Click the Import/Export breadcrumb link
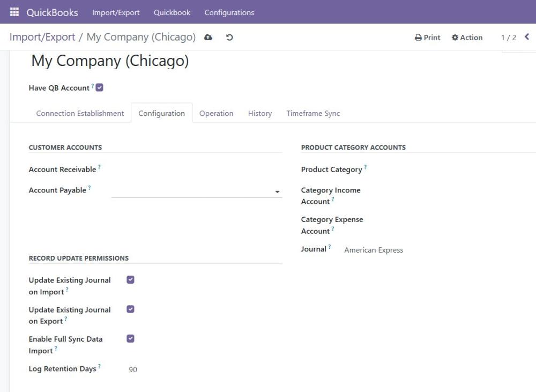 tap(42, 37)
